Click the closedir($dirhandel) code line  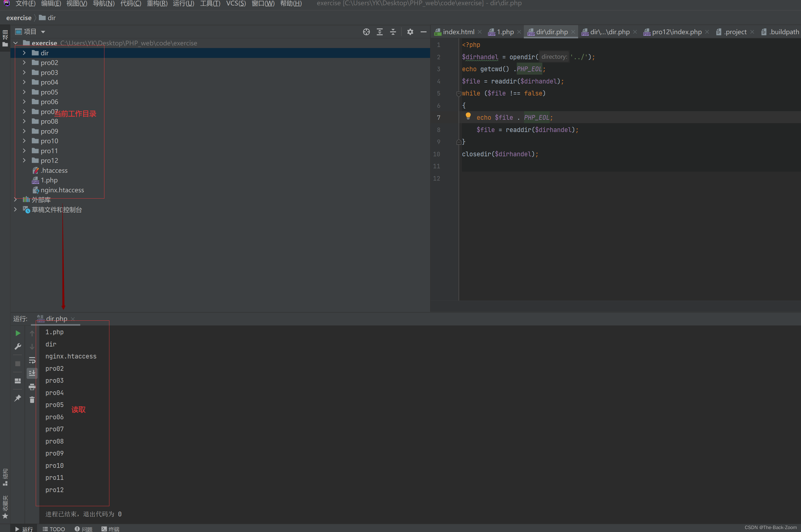pyautogui.click(x=500, y=154)
